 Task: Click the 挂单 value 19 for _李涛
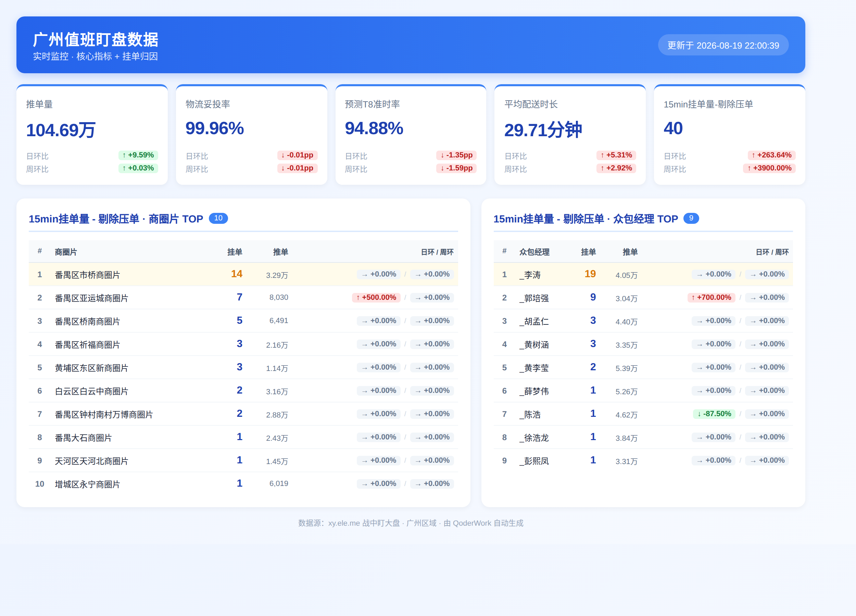point(590,274)
